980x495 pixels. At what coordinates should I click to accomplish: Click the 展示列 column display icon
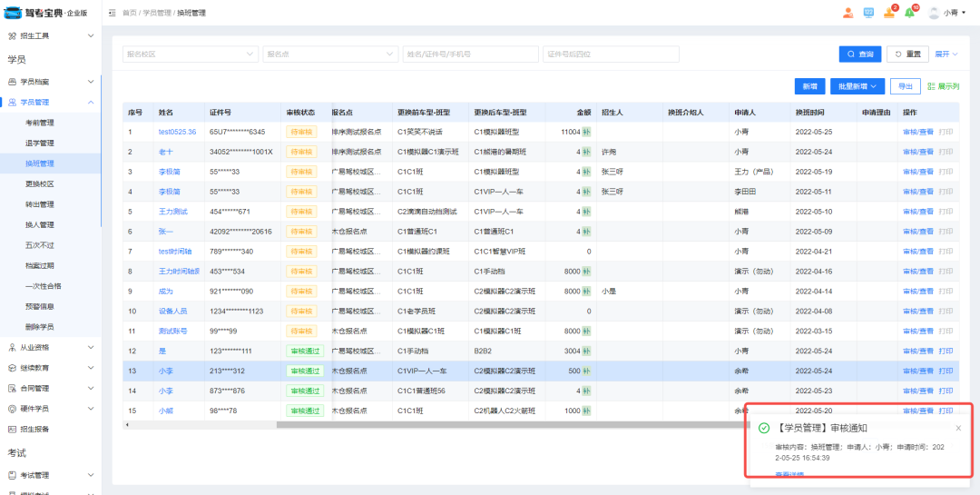point(931,87)
